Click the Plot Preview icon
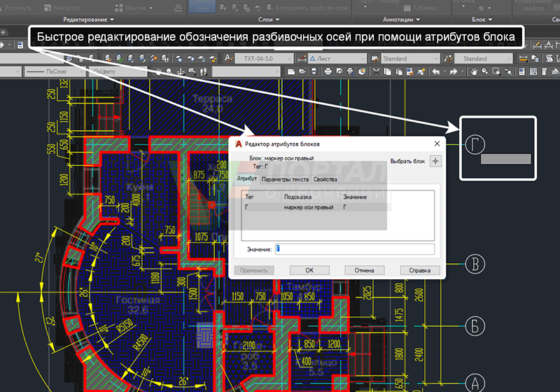560x392 pixels. click(339, 72)
